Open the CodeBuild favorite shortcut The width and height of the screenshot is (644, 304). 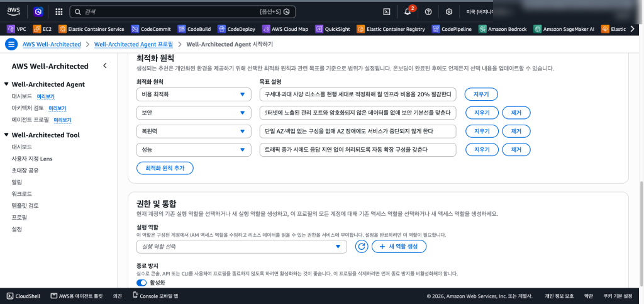(194, 29)
